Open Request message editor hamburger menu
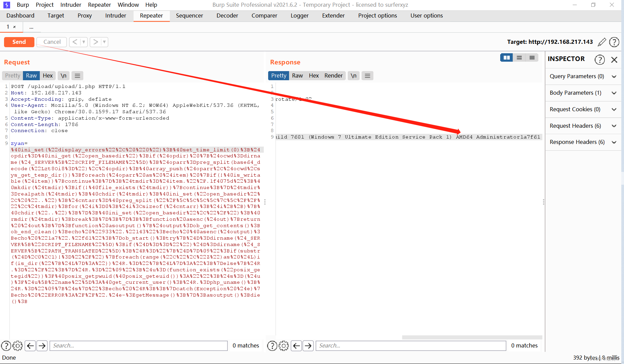This screenshot has width=624, height=364. click(x=77, y=75)
